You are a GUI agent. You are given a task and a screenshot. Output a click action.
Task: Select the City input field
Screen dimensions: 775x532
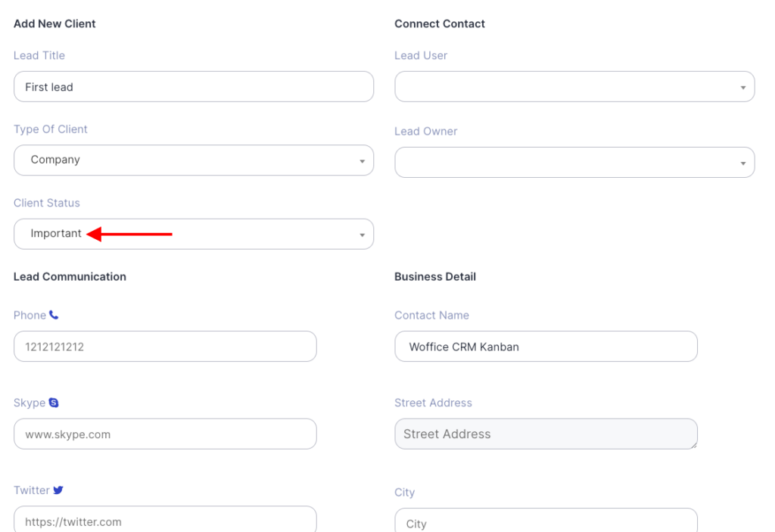546,522
